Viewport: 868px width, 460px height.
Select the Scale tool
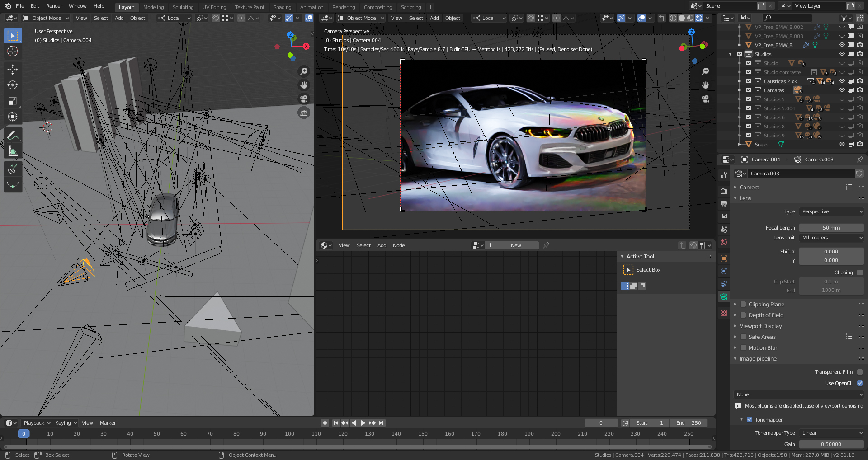[x=13, y=101]
